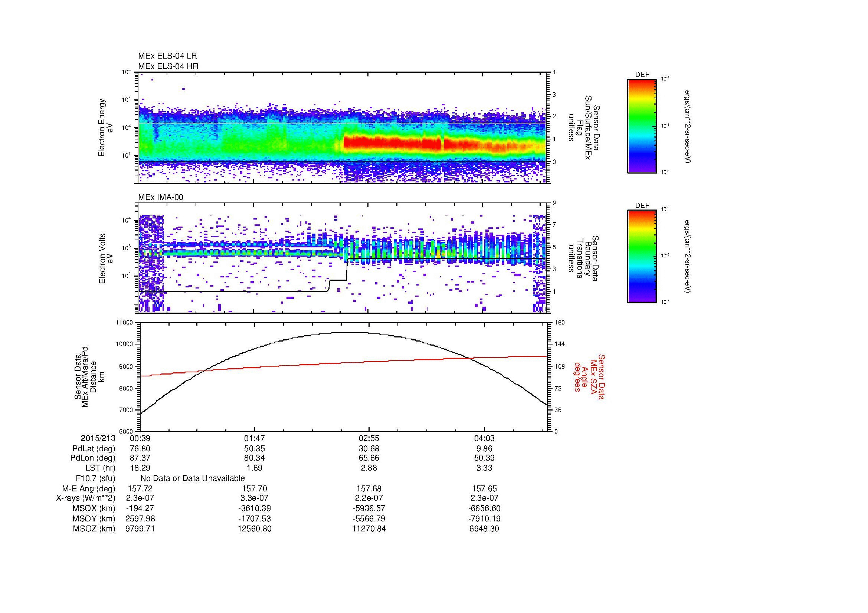Click the red 'MEx SZA Angle degrees' axis label
Screen dimensions: 868x613
click(x=589, y=376)
